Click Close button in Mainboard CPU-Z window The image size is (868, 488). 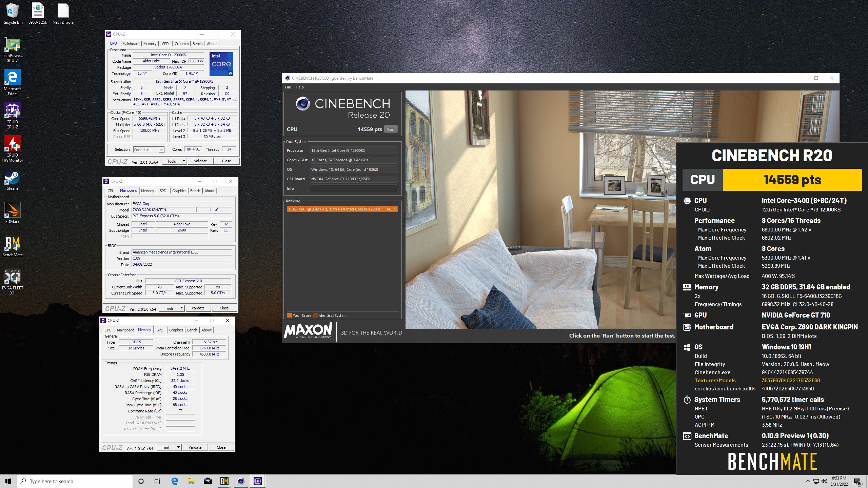tap(224, 308)
